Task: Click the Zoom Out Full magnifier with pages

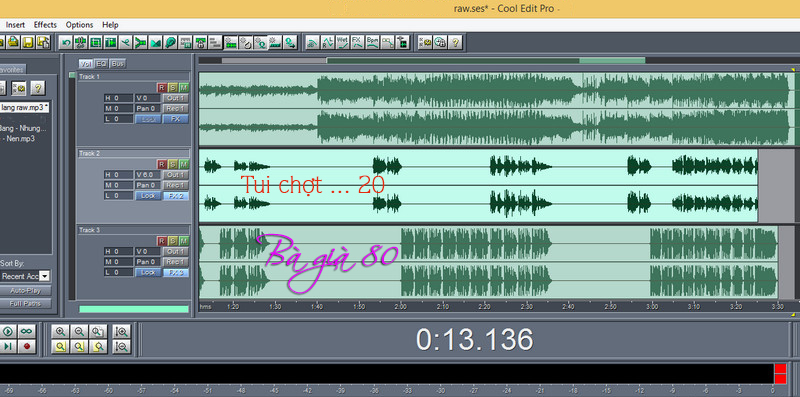Action: tap(98, 332)
